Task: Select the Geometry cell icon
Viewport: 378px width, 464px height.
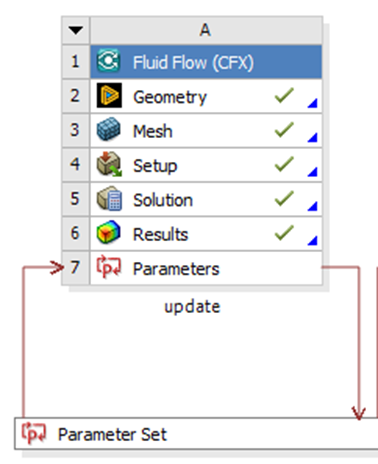Action: click(x=109, y=96)
